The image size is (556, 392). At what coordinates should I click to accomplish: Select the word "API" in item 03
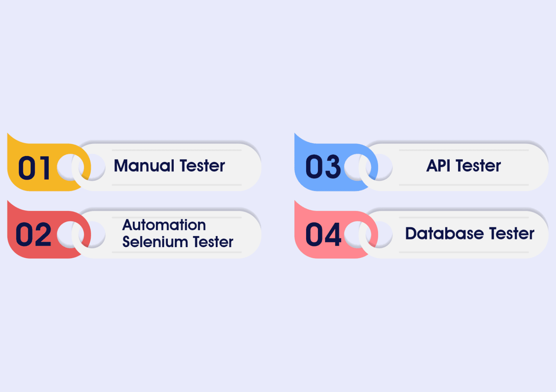pos(438,166)
